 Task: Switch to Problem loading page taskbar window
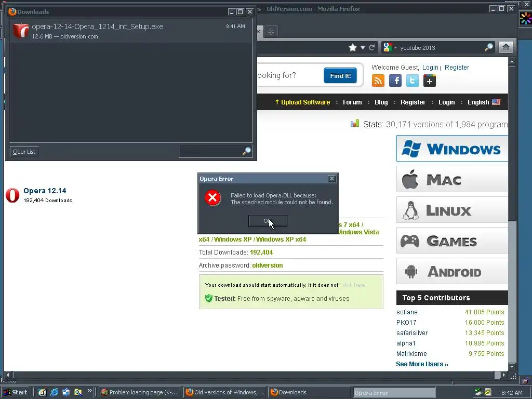140,392
